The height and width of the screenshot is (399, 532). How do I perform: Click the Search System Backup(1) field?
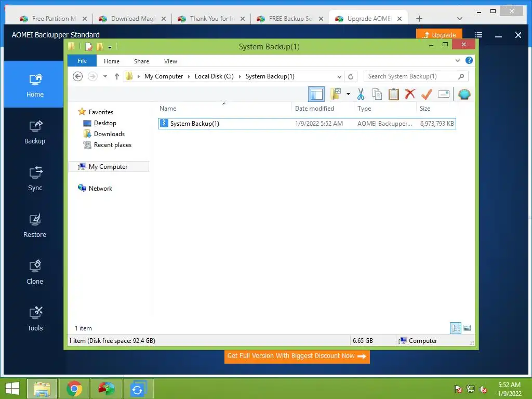tap(416, 76)
